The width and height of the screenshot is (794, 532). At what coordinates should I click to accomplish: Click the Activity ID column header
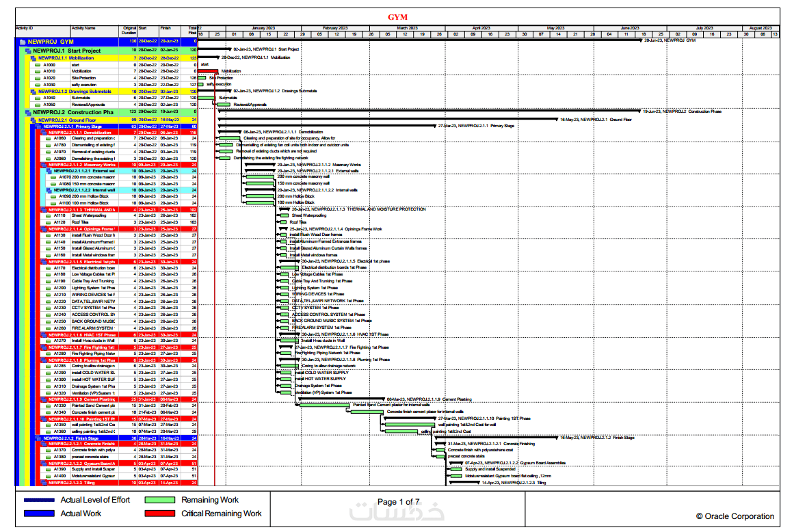click(42, 31)
